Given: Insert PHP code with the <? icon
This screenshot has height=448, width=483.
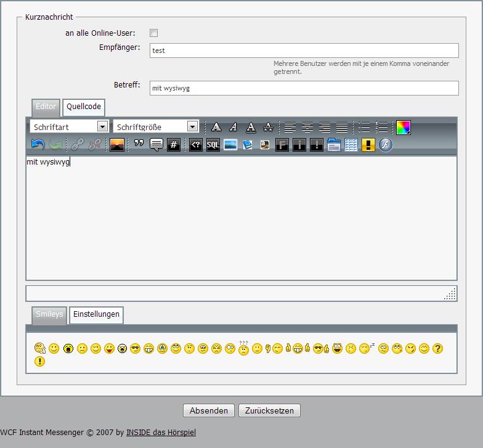Looking at the screenshot, I should [196, 144].
